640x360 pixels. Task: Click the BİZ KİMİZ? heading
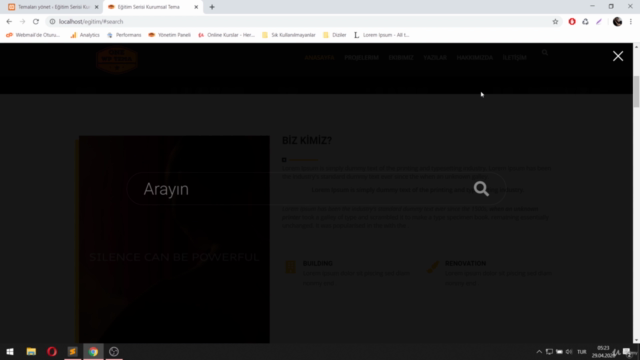307,140
